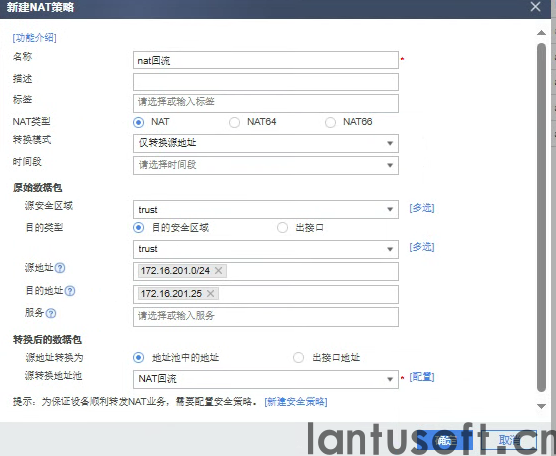Select 地址池中的地址 radio button
The width and height of the screenshot is (556, 456).
(x=138, y=357)
